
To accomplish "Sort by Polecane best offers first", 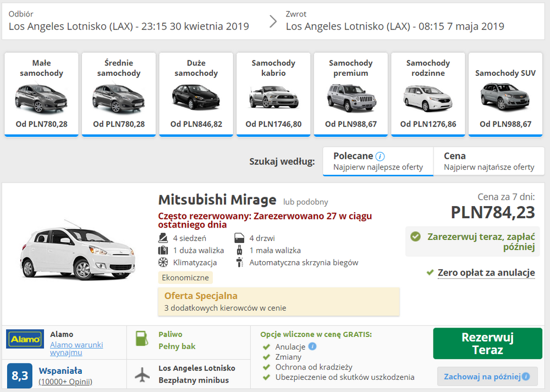I will [378, 161].
